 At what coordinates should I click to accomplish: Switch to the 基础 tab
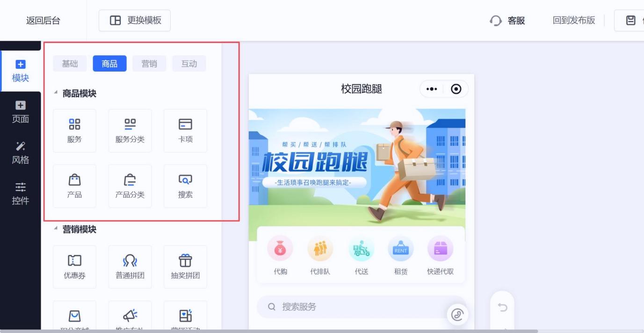click(x=70, y=64)
